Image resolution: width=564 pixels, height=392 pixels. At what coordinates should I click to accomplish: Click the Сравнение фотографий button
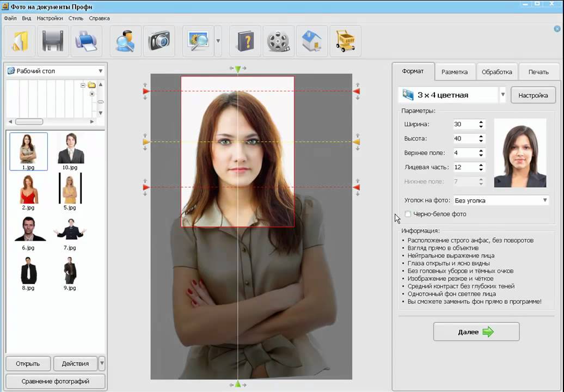[56, 381]
